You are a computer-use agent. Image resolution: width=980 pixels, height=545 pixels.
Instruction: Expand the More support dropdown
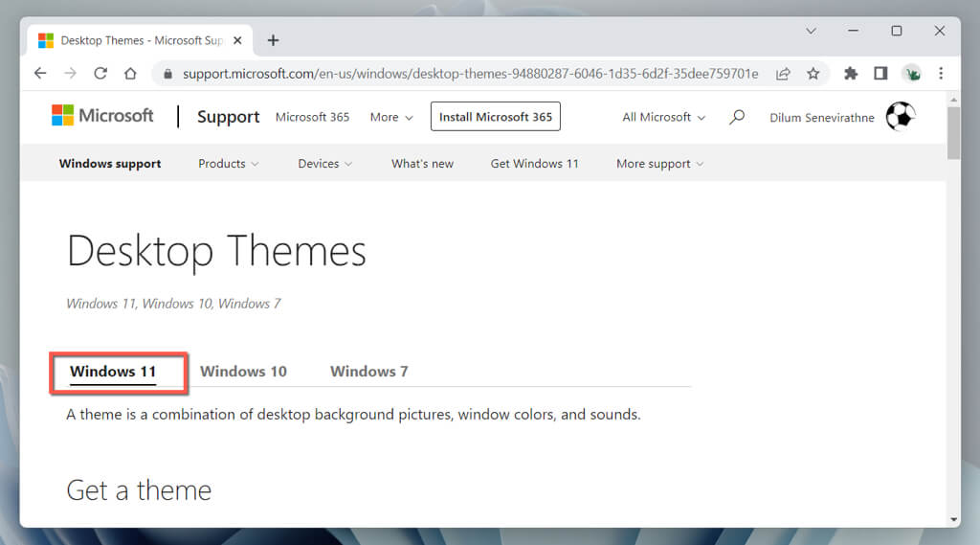[659, 164]
